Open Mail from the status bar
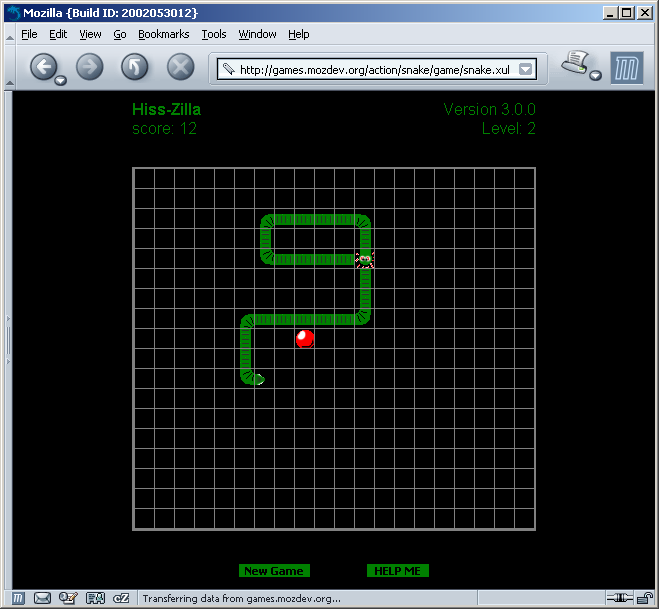 pos(42,598)
